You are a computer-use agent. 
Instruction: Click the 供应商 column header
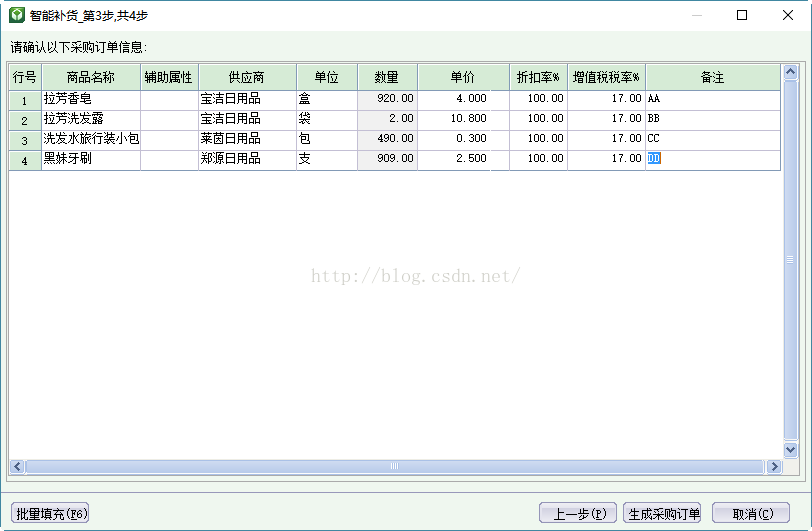pyautogui.click(x=247, y=77)
